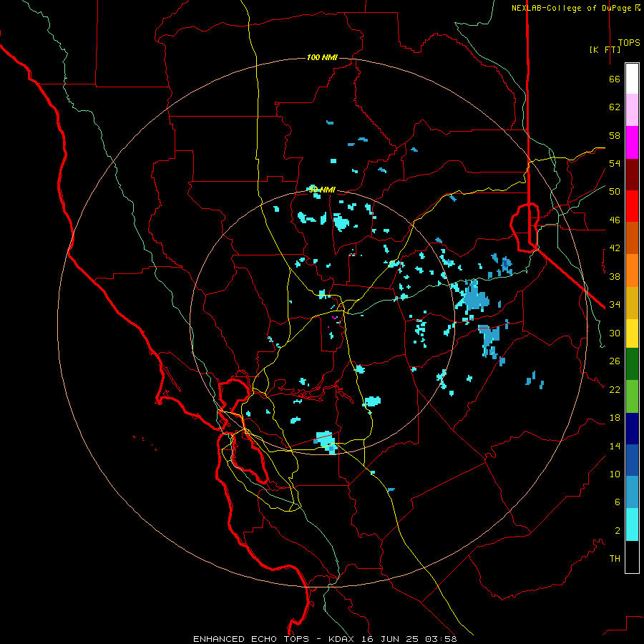Image resolution: width=644 pixels, height=644 pixels.
Task: Click the 03:58 timestamp in caption
Action: click(441, 639)
